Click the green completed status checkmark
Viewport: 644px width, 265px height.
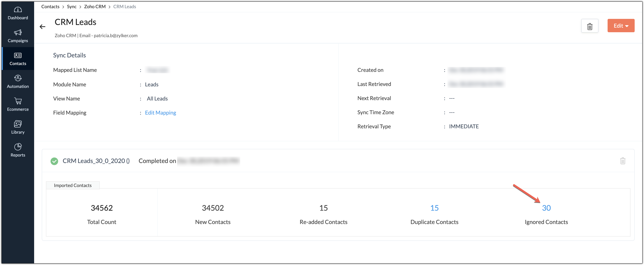pyautogui.click(x=54, y=161)
